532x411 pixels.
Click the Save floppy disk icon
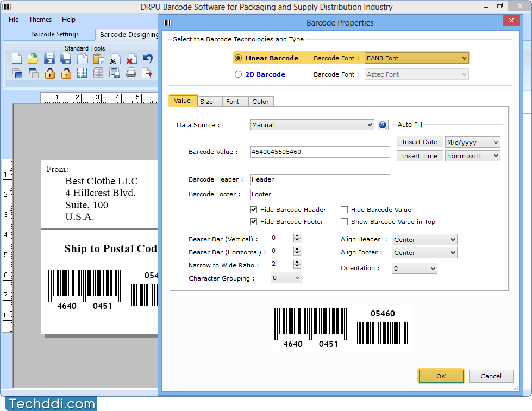49,58
